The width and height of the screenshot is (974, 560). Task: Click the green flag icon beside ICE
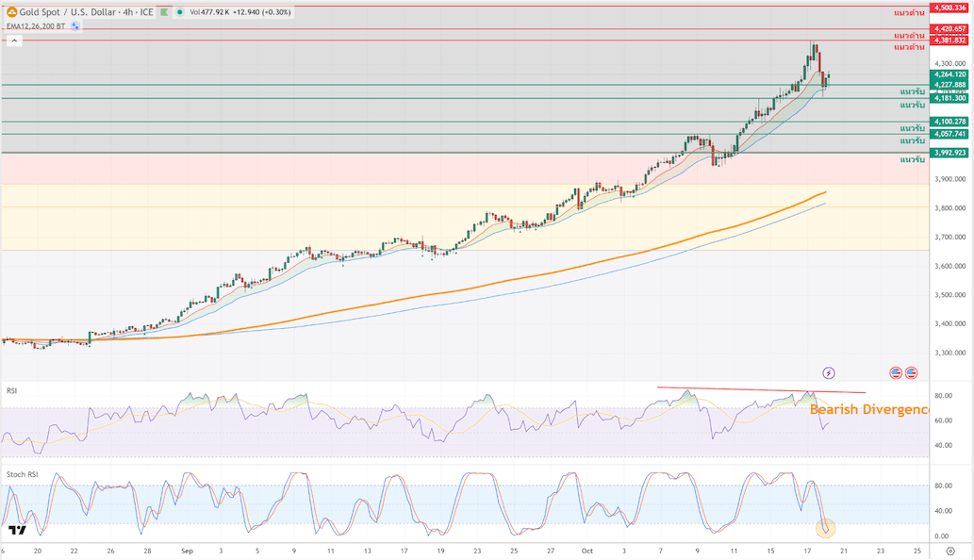click(x=162, y=12)
